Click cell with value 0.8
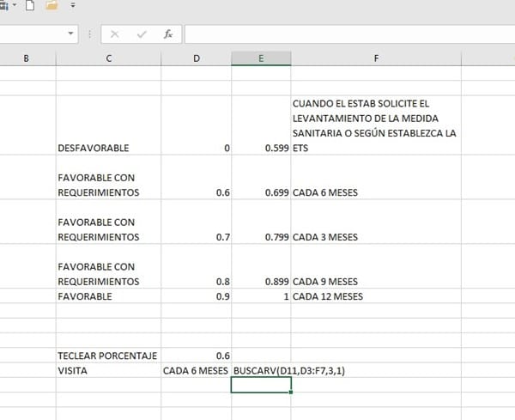The height and width of the screenshot is (420, 515). pyautogui.click(x=196, y=266)
